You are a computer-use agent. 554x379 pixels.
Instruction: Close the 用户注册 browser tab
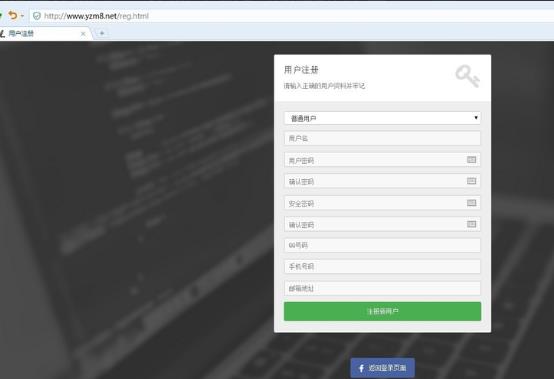(x=83, y=34)
